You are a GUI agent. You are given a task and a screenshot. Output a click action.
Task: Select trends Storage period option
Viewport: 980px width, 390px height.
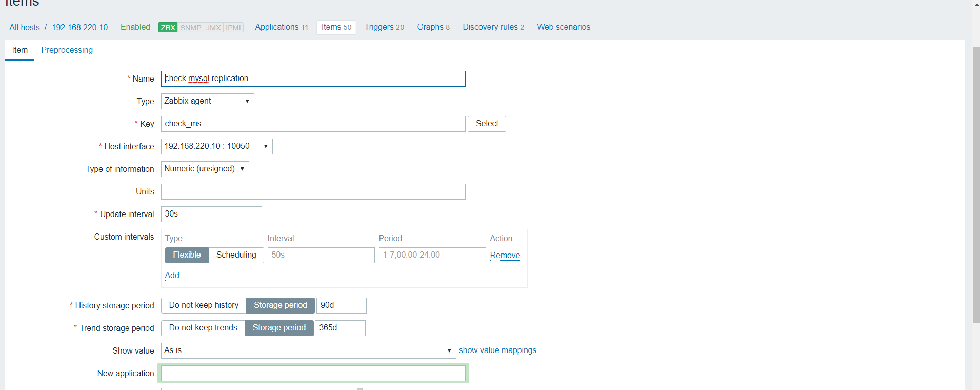point(279,328)
